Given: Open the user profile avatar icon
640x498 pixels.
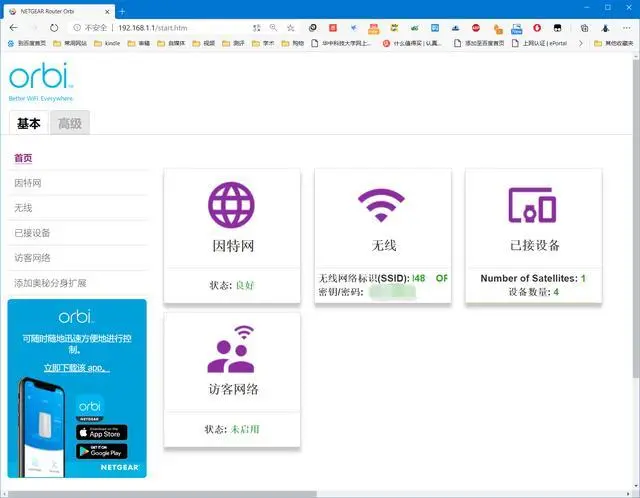Looking at the screenshot, I should coord(605,28).
